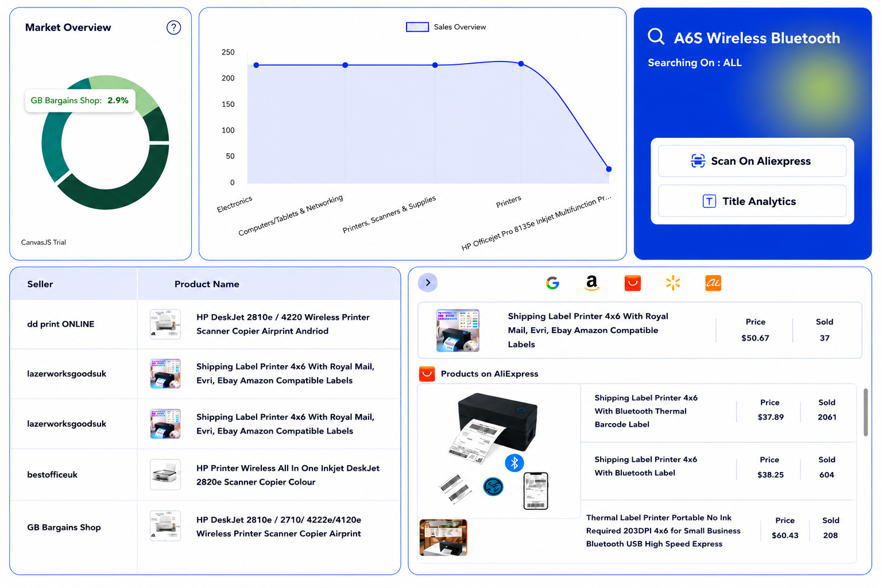Click the search magnifier icon
Image resolution: width=882 pixels, height=588 pixels.
(x=656, y=37)
